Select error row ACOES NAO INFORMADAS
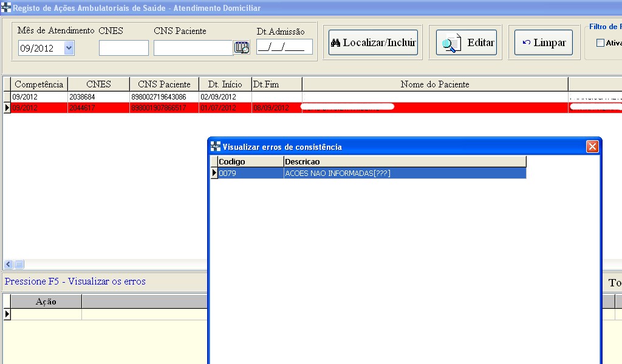This screenshot has height=364, width=622. 404,174
